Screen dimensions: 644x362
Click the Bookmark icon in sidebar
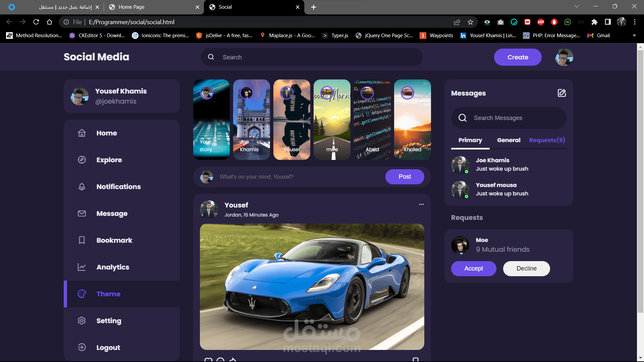pyautogui.click(x=82, y=240)
